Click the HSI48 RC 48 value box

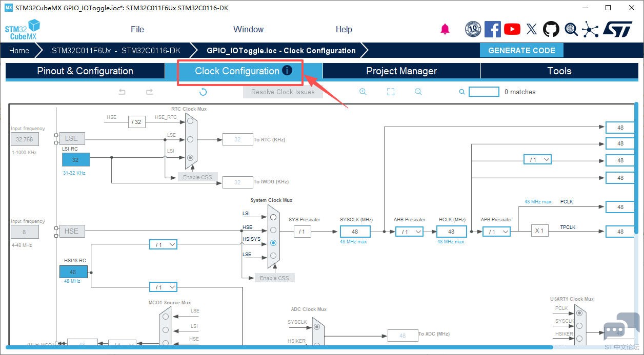[73, 272]
